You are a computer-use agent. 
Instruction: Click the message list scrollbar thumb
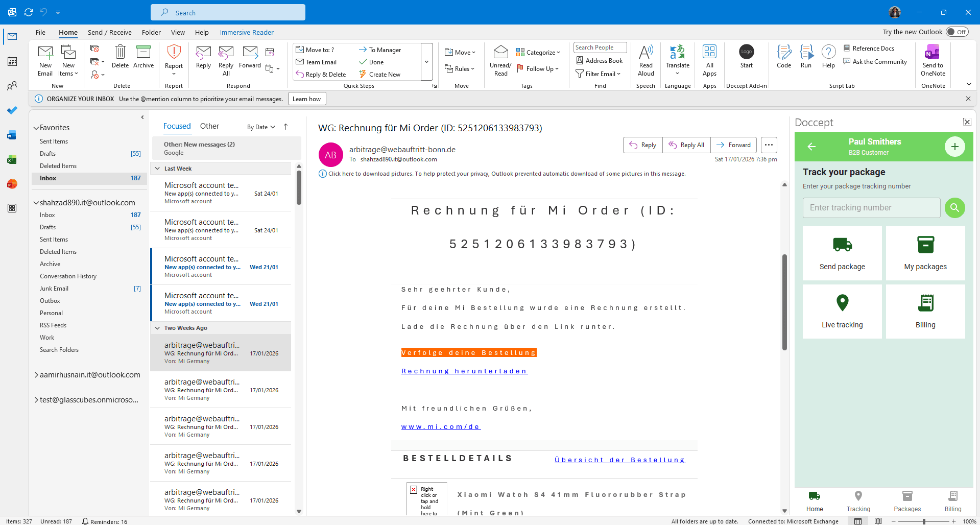pyautogui.click(x=299, y=188)
